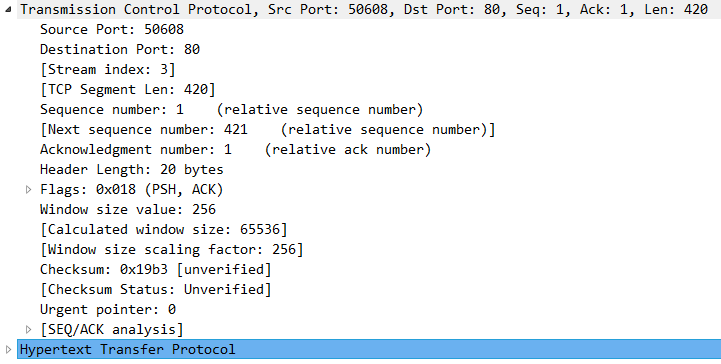Select the Flags (PSH, ACK) text row
Image resolution: width=721 pixels, height=364 pixels.
click(x=132, y=189)
